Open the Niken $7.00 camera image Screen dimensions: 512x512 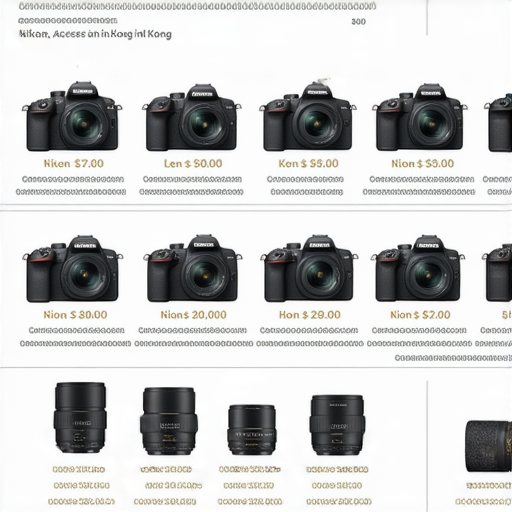(72, 116)
